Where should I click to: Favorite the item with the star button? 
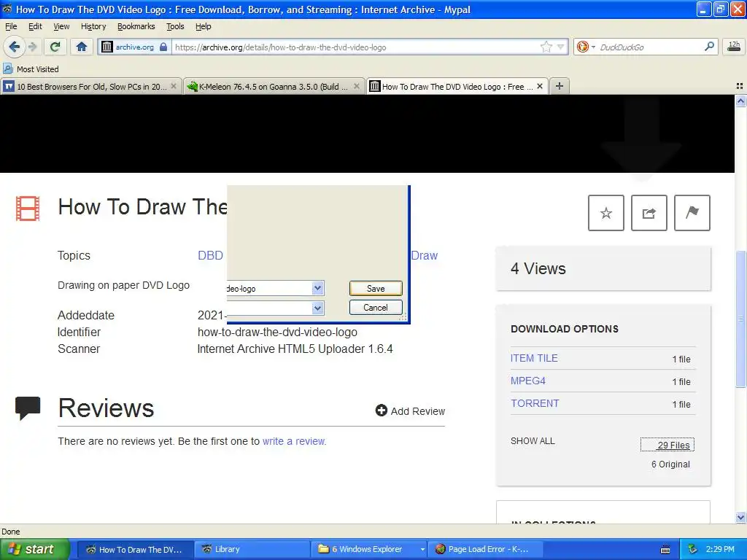point(606,213)
